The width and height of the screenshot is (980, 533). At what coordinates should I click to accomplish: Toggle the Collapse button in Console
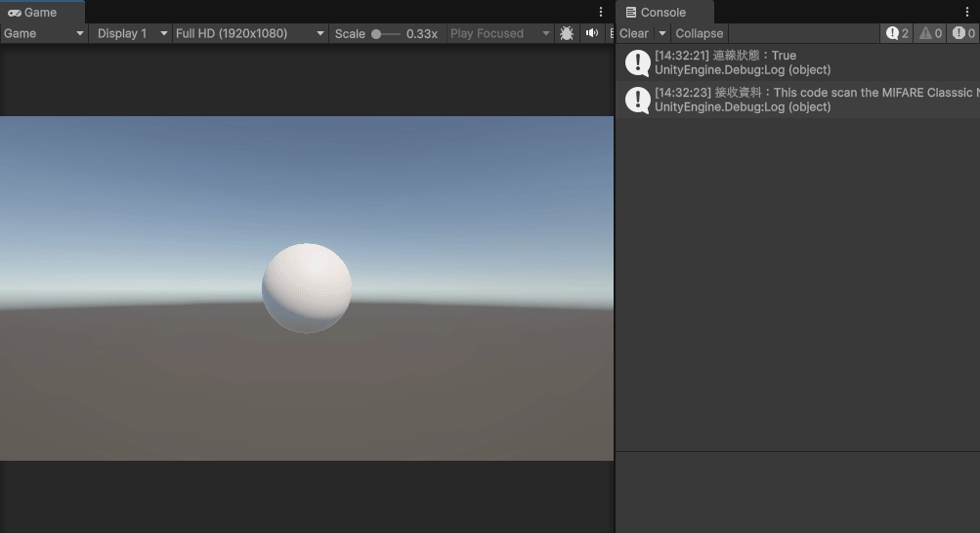pos(699,33)
